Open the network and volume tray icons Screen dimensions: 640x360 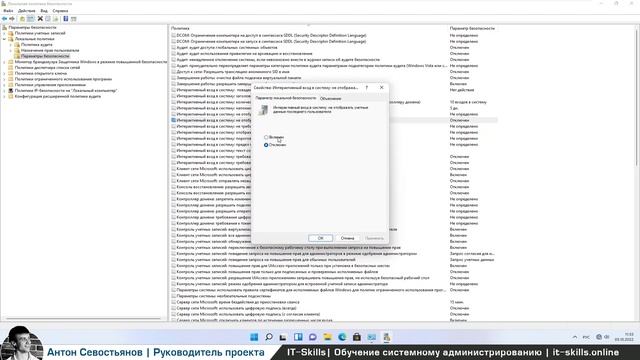[x=602, y=337]
